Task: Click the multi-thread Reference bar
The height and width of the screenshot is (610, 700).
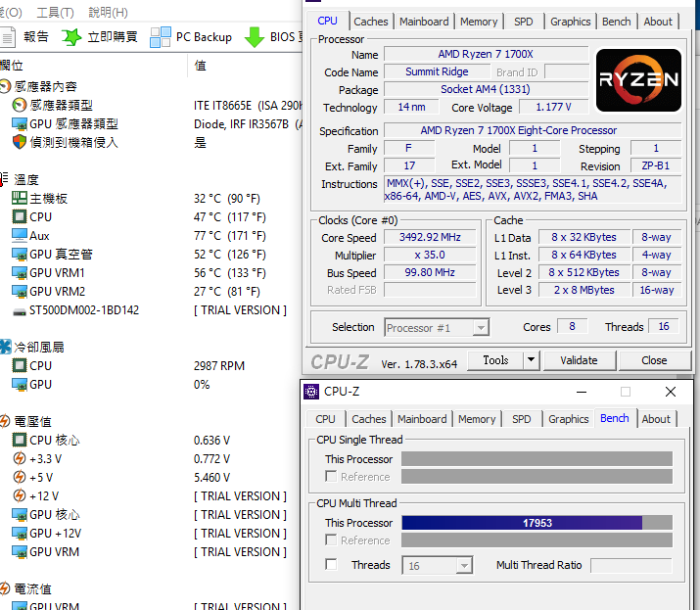Action: coord(537,540)
